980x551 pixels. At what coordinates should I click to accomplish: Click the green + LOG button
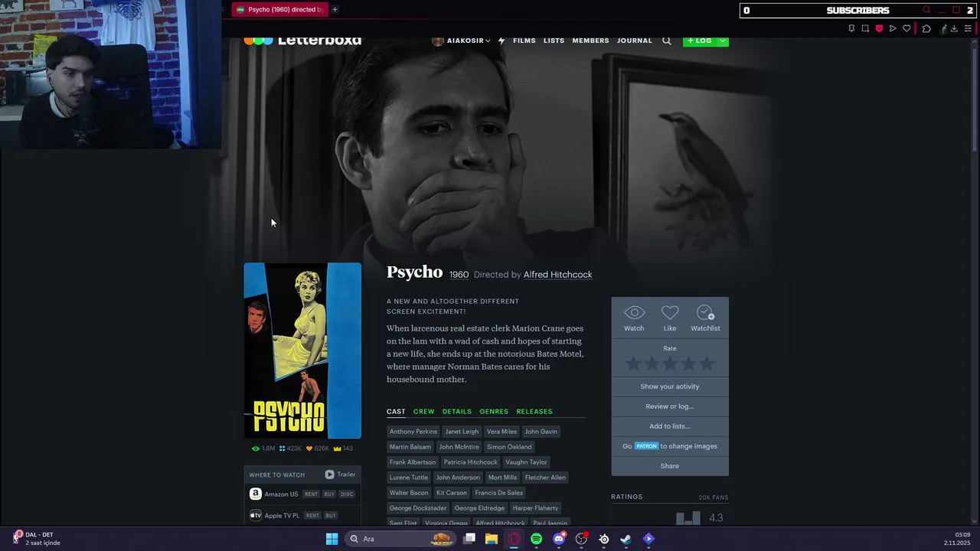[700, 41]
